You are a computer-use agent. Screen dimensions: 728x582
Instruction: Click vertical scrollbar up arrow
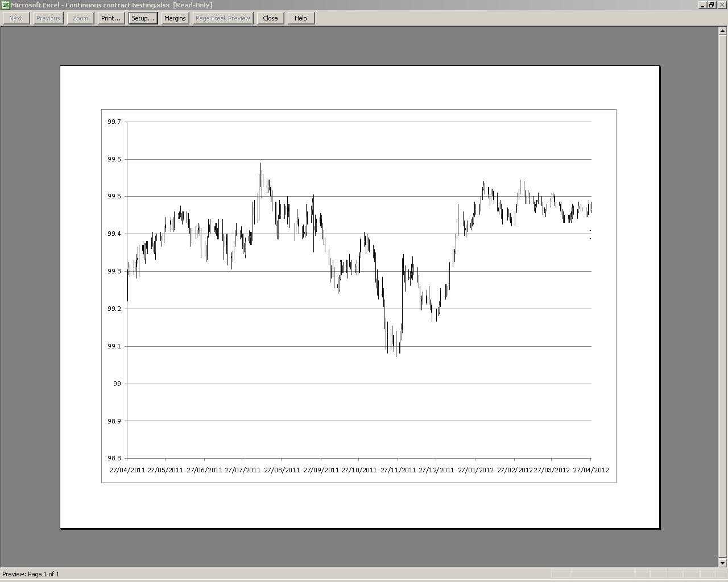[723, 31]
